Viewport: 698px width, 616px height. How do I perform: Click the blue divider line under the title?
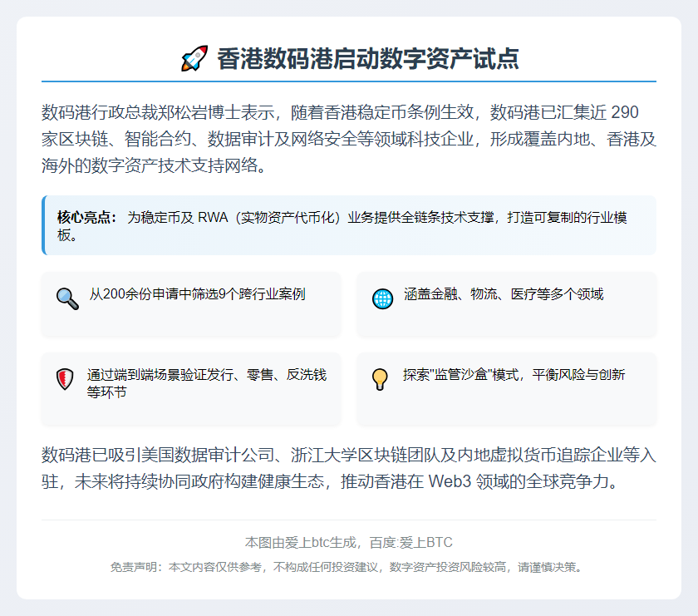[349, 81]
